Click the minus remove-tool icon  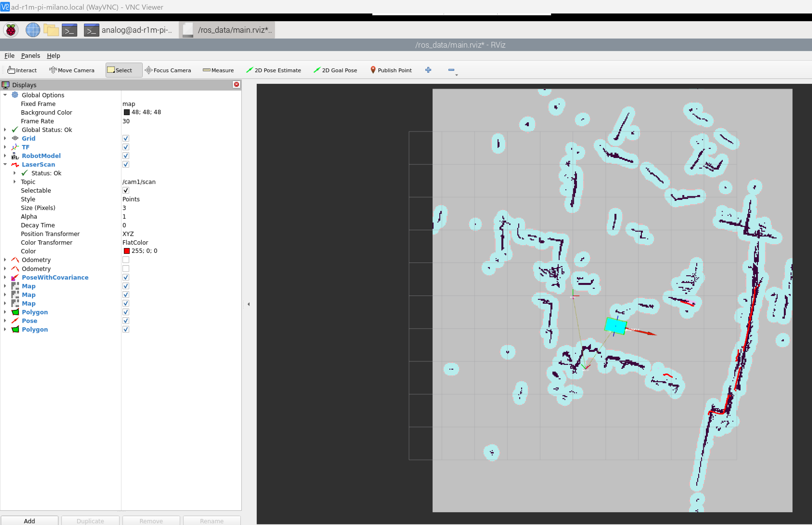(451, 70)
